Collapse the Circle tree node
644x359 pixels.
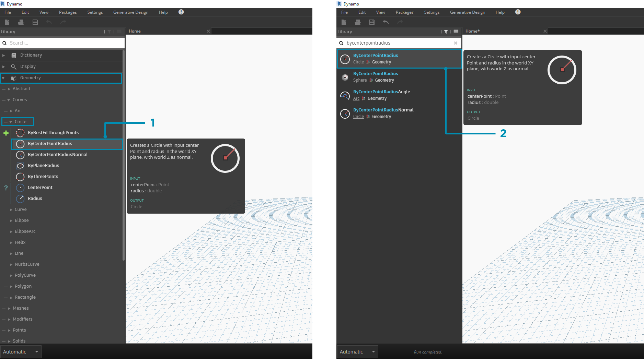[x=11, y=122]
